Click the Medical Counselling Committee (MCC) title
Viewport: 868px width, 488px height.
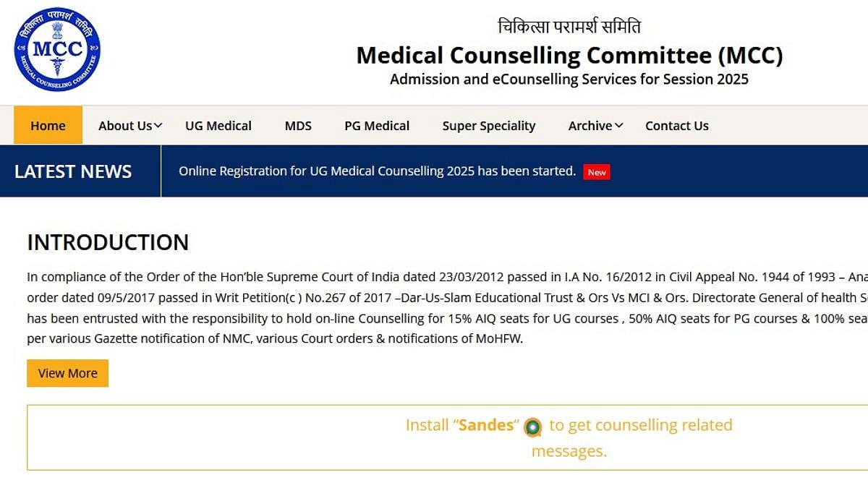569,56
